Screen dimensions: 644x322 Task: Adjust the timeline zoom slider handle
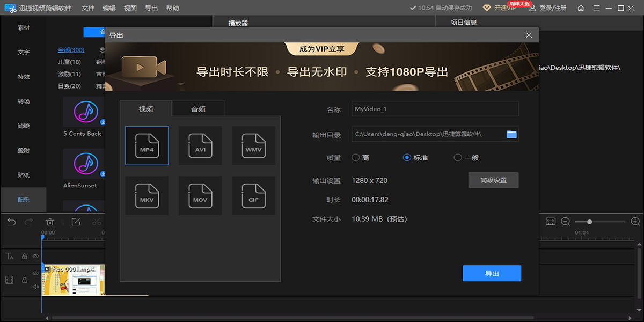coord(590,222)
